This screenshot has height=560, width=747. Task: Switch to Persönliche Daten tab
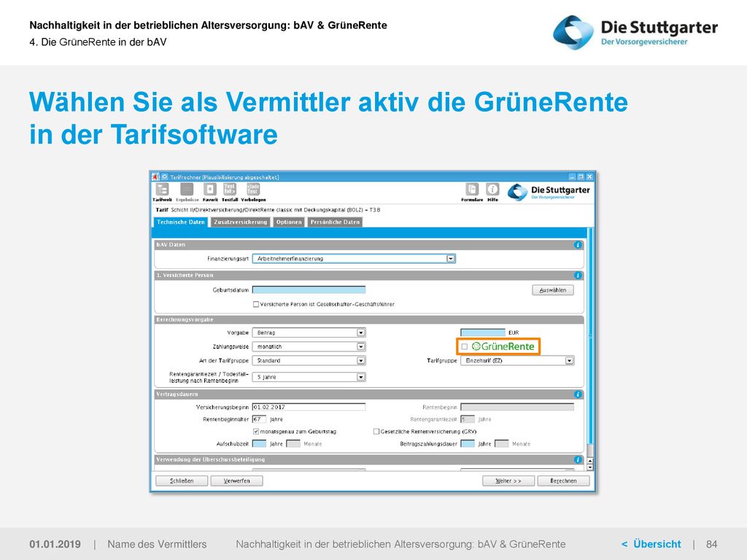coord(335,222)
